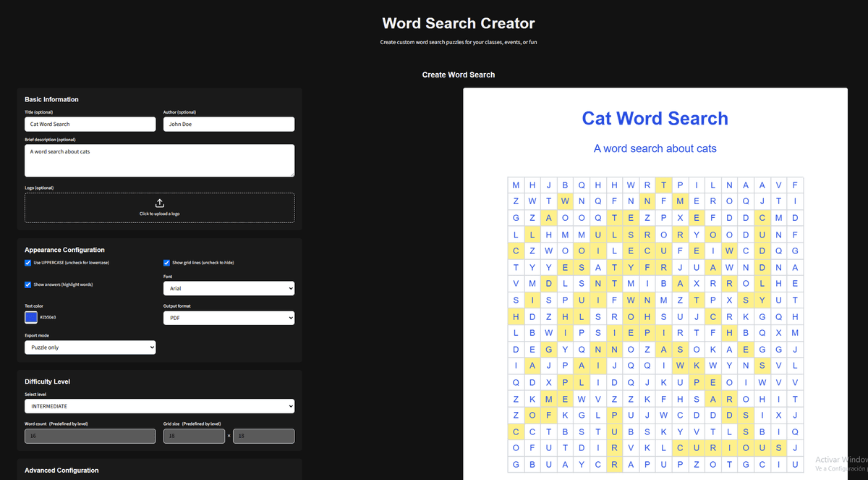Open the Font dropdown showing Arial

[x=229, y=288]
